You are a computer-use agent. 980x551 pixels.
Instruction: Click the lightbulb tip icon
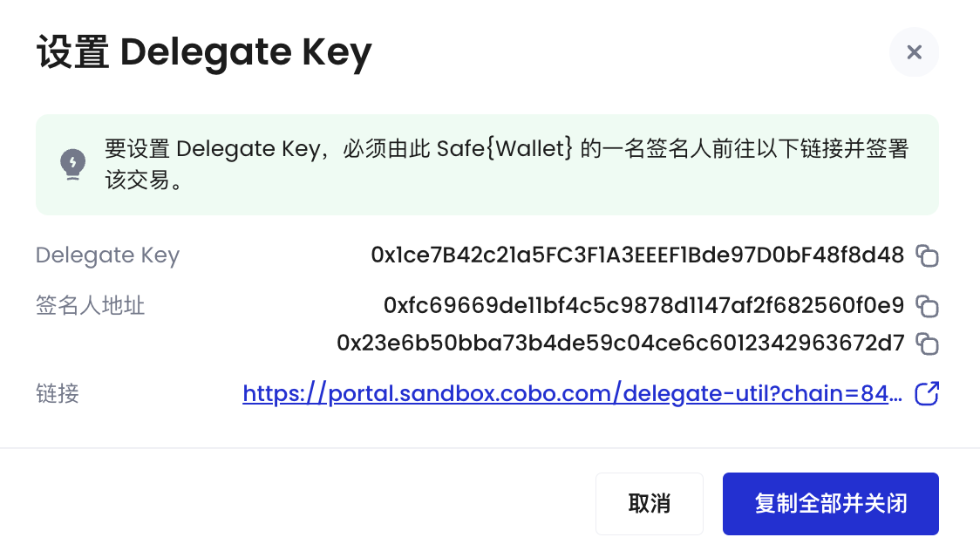[72, 164]
